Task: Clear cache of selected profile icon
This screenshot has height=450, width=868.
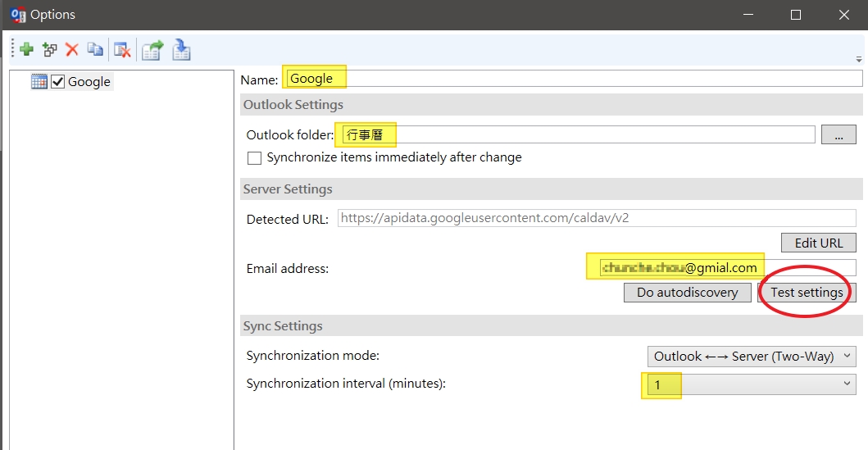Action: (x=122, y=50)
